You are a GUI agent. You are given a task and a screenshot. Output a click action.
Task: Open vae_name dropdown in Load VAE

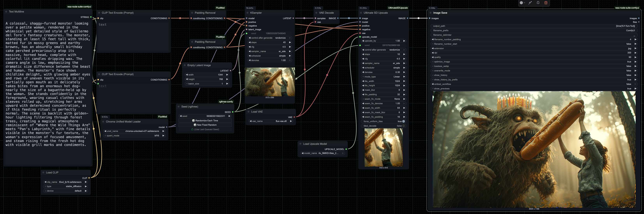pos(270,121)
